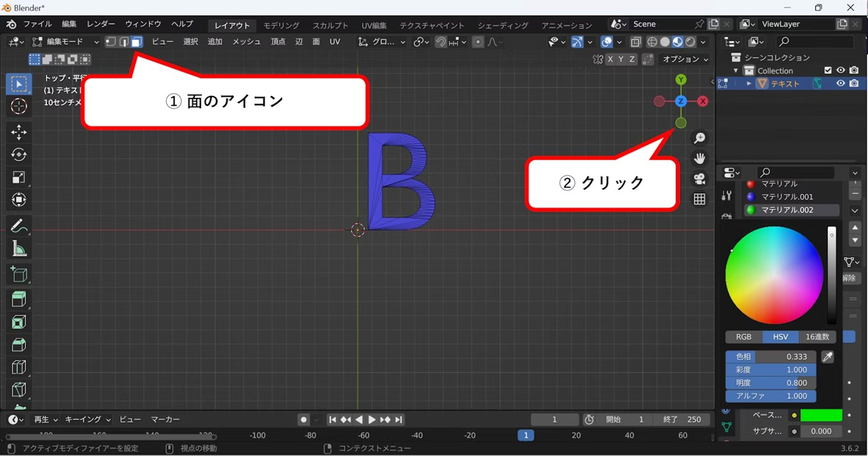
Task: Open the レンダー menu
Action: 100,24
